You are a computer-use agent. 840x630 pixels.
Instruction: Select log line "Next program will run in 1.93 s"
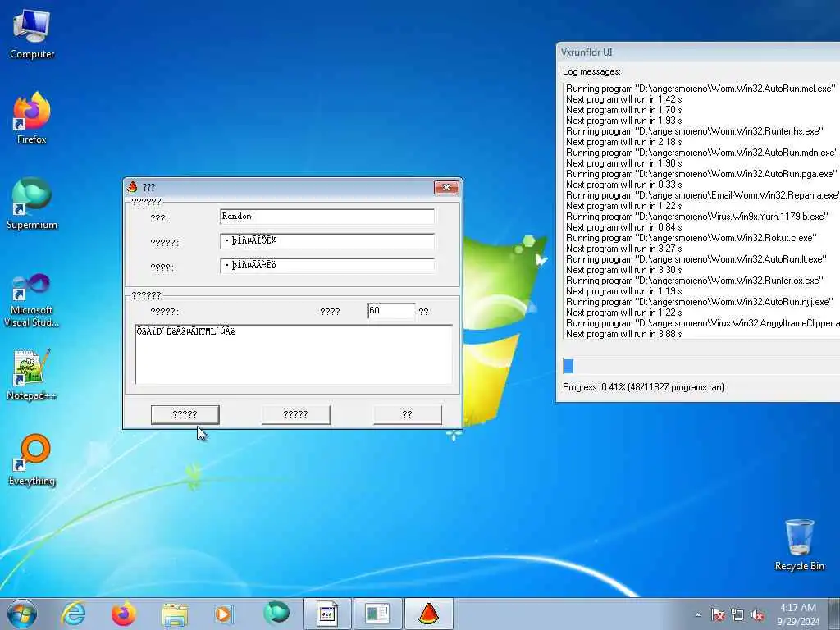click(x=624, y=121)
